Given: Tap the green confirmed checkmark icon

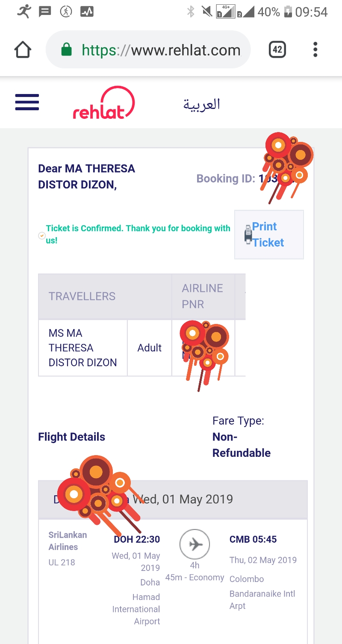Looking at the screenshot, I should pyautogui.click(x=41, y=235).
